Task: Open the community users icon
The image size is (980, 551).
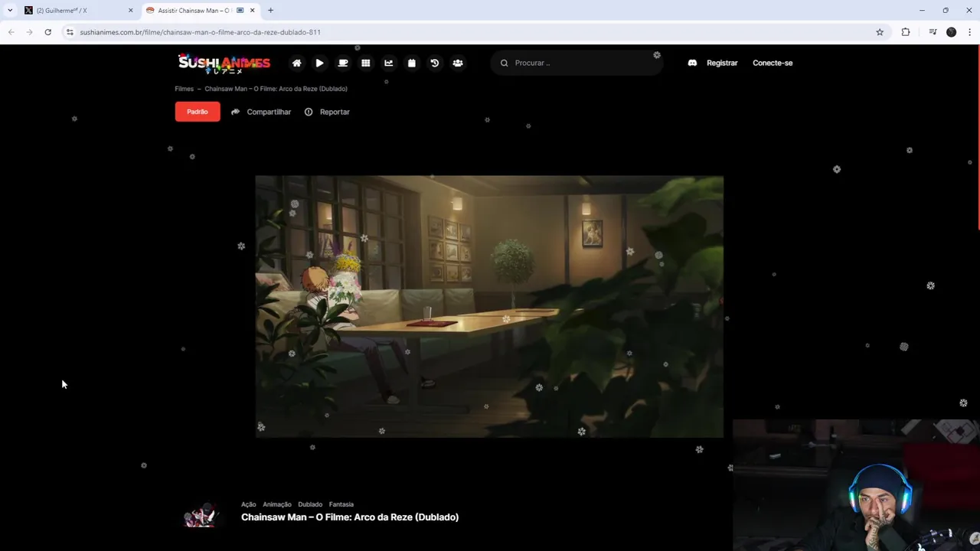Action: 457,63
